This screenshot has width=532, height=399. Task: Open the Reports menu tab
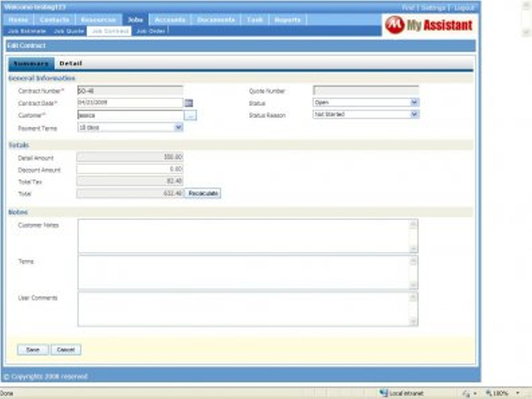click(x=288, y=20)
